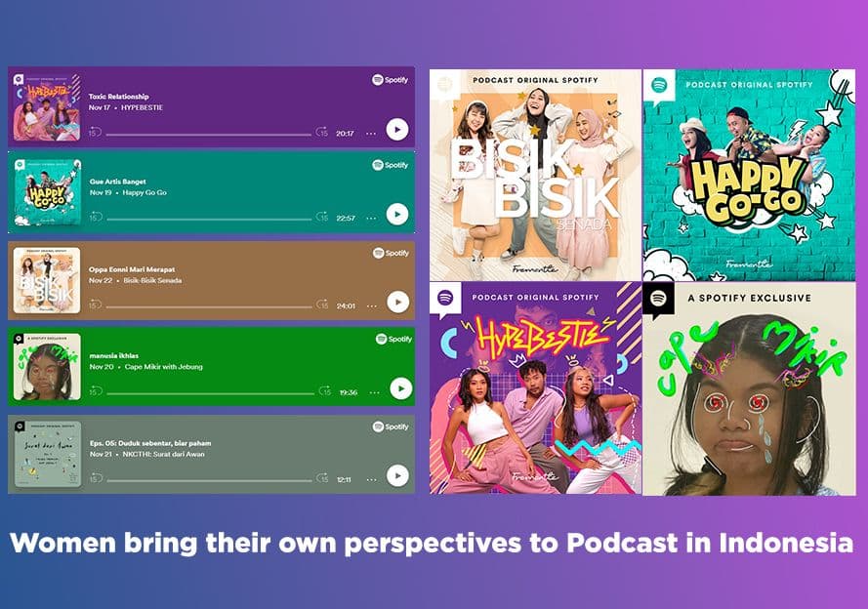
Task: Open Eps. 05: Duduk sebentar, biar paham title
Action: [x=150, y=443]
